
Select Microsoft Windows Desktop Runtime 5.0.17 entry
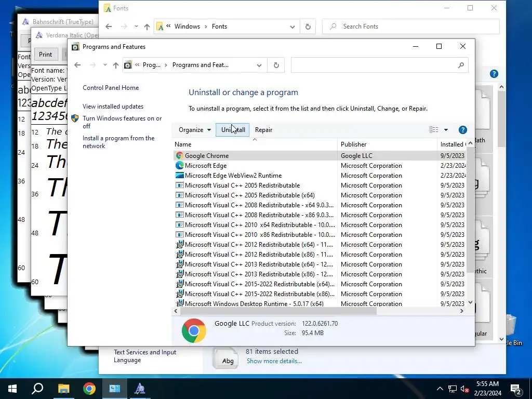[320, 303]
